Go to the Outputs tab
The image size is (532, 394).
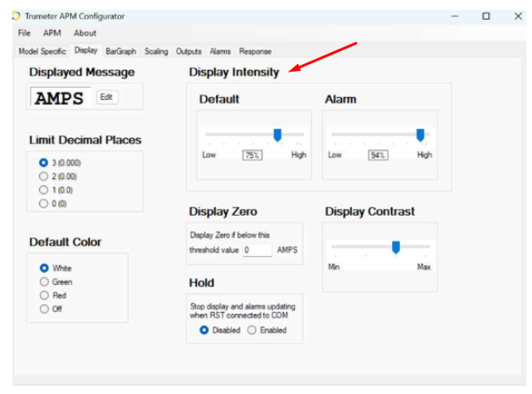(x=188, y=51)
